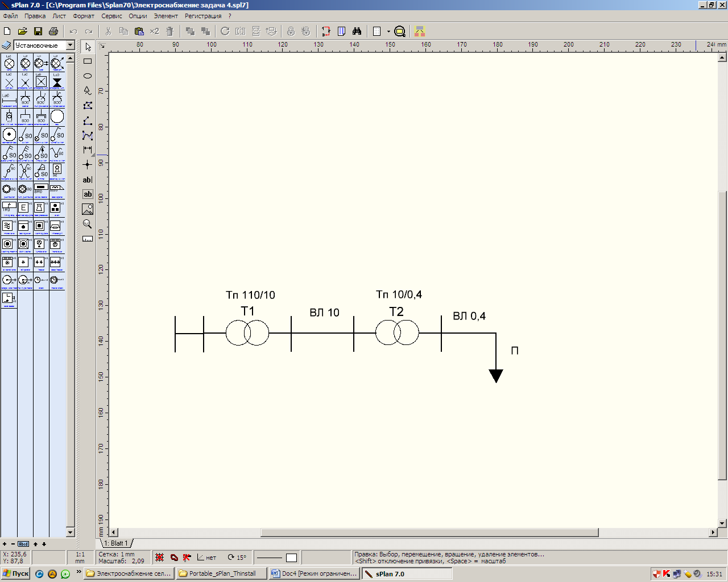Open the Опции menu
This screenshot has height=582, width=728.
pos(138,16)
